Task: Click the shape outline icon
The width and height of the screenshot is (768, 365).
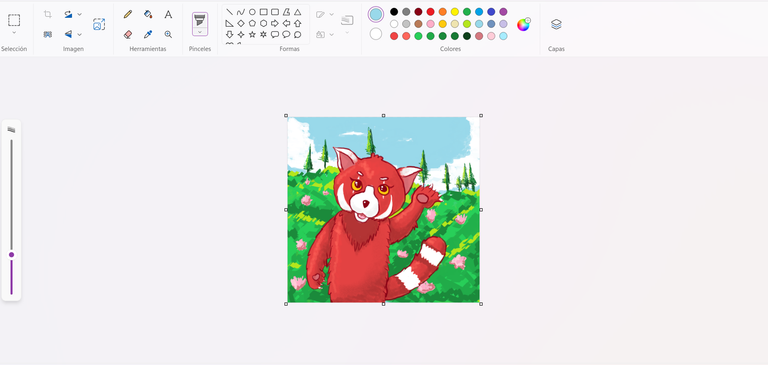Action: point(320,14)
